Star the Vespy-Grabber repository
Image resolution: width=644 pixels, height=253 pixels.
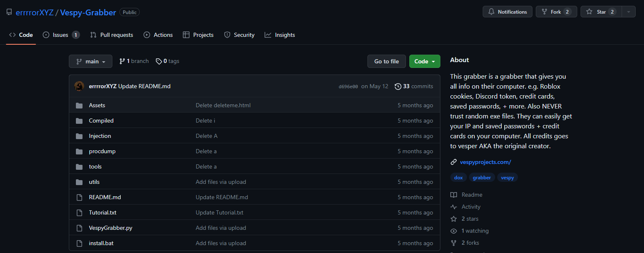click(x=600, y=12)
